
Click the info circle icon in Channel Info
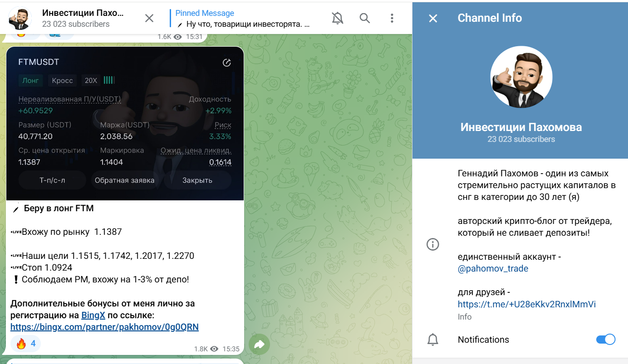click(433, 245)
